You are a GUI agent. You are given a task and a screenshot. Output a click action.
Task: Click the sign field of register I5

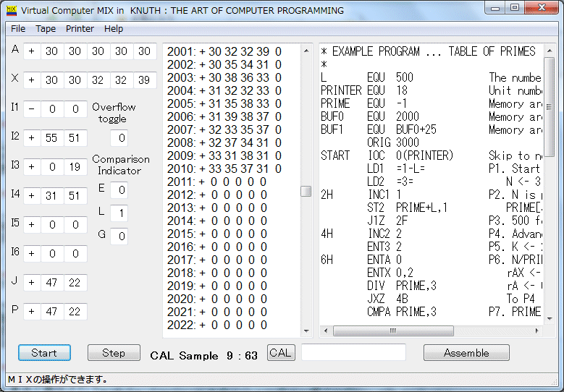coord(32,224)
